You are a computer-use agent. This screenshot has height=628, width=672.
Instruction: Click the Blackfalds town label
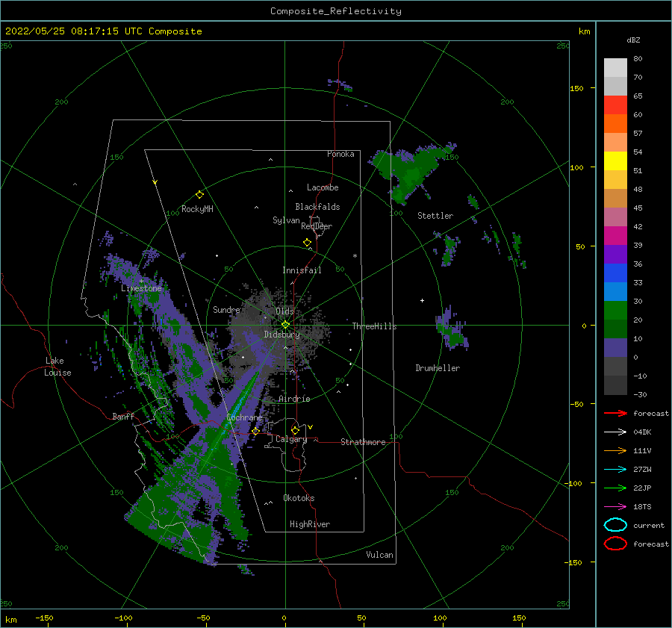[317, 207]
